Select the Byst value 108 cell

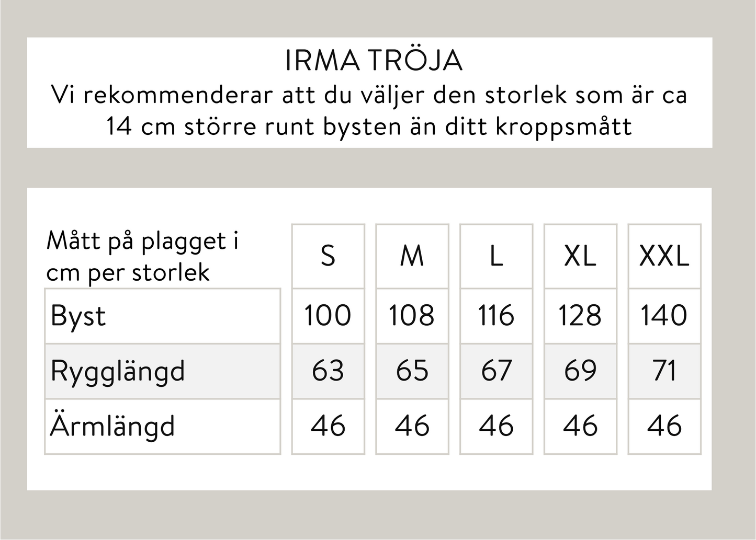pos(412,316)
